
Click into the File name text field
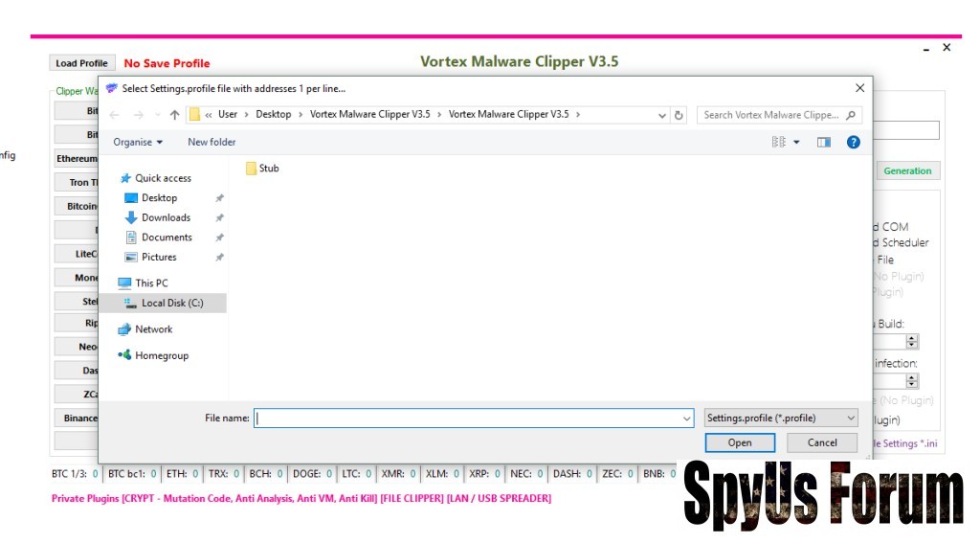point(467,419)
